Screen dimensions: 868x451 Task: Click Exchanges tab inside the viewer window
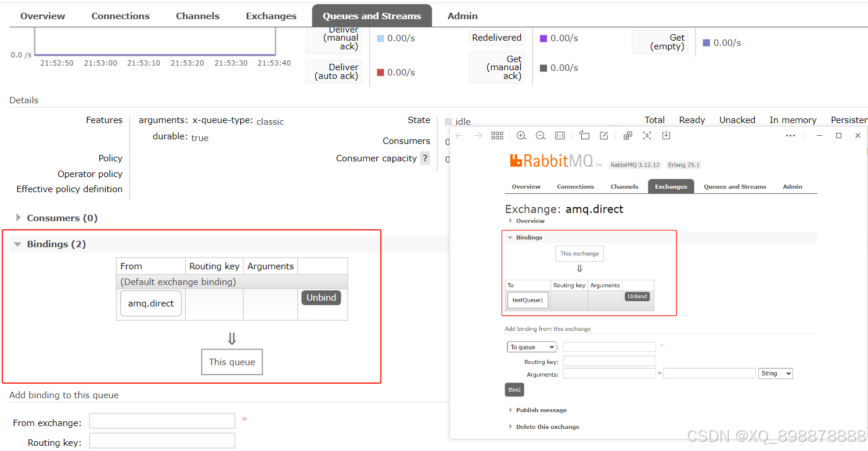coord(671,186)
